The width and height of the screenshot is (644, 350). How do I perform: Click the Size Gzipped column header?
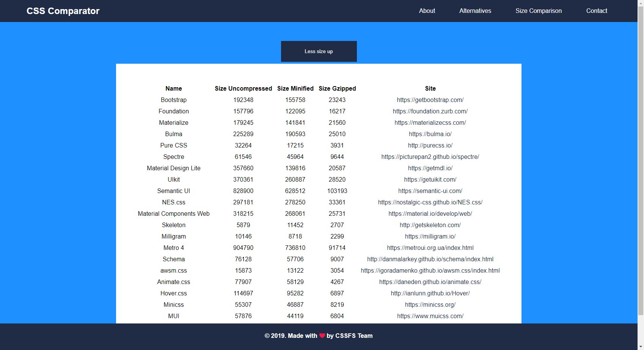(337, 88)
